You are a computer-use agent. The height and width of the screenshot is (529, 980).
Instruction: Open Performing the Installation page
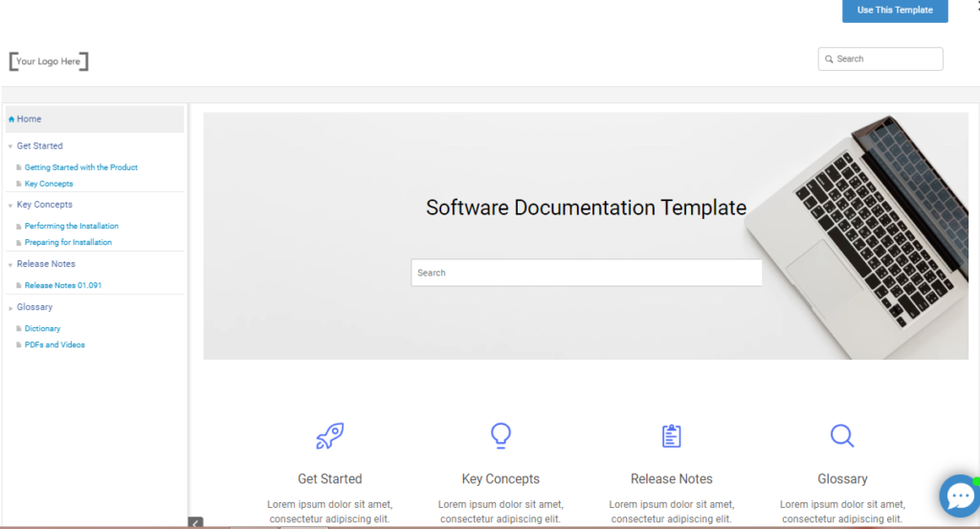coord(72,226)
